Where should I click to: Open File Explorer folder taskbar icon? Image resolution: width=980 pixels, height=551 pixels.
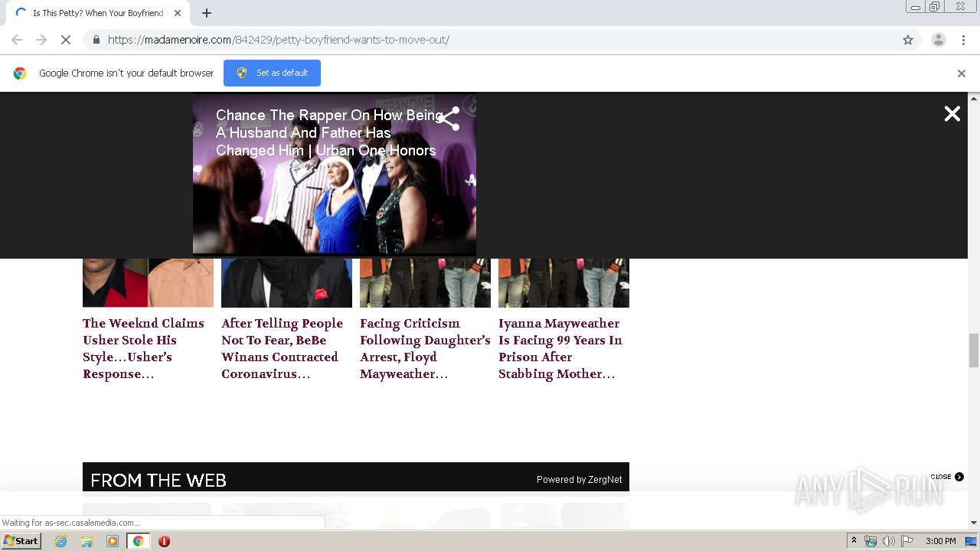[x=87, y=541]
